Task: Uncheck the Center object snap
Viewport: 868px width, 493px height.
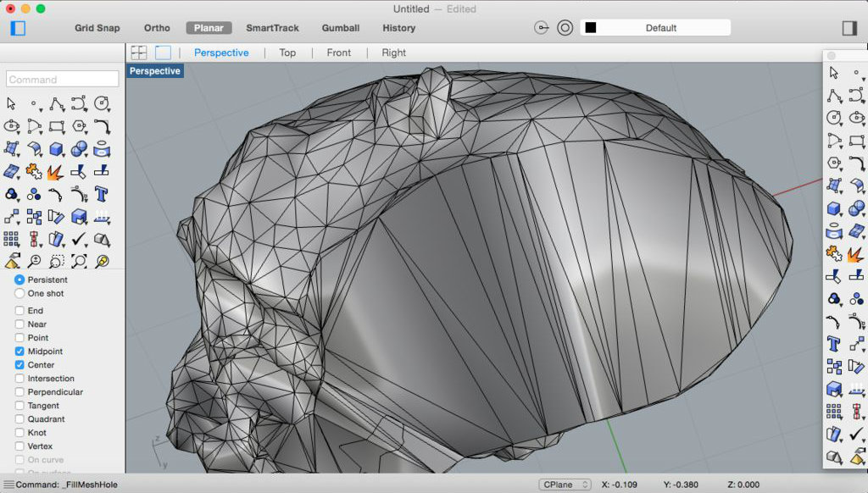Action: point(19,365)
